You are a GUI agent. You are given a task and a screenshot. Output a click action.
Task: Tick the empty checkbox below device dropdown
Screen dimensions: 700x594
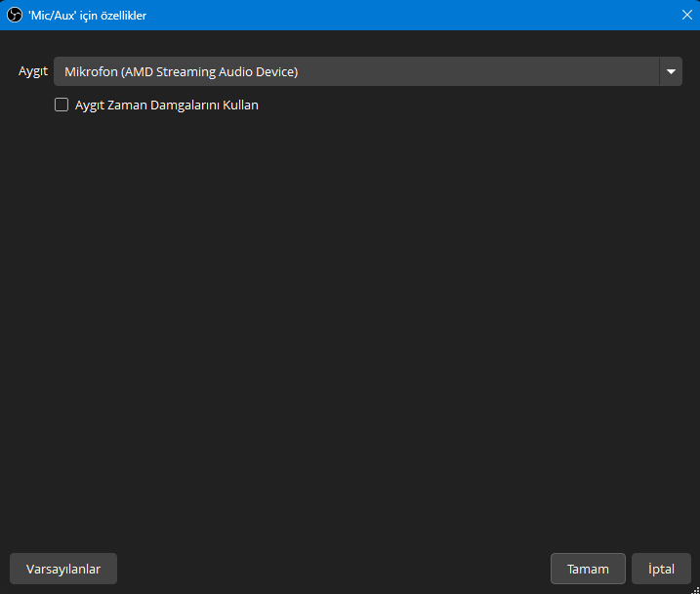click(x=62, y=105)
